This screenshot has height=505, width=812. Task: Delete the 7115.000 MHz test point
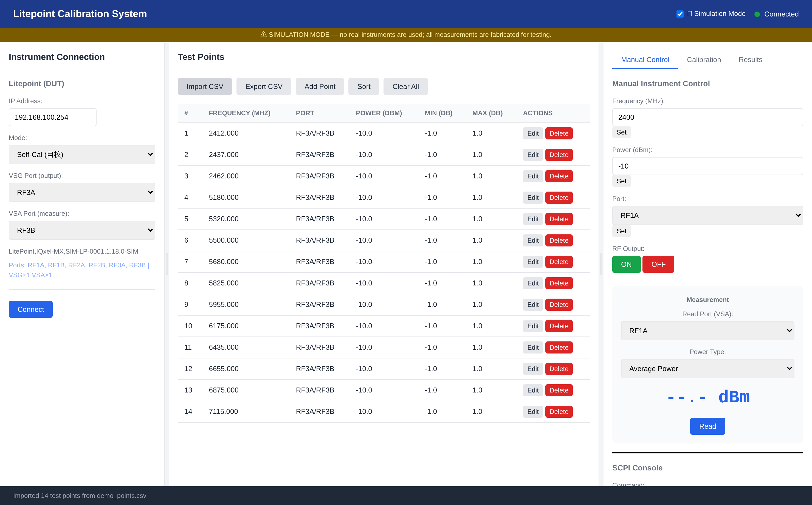559,411
